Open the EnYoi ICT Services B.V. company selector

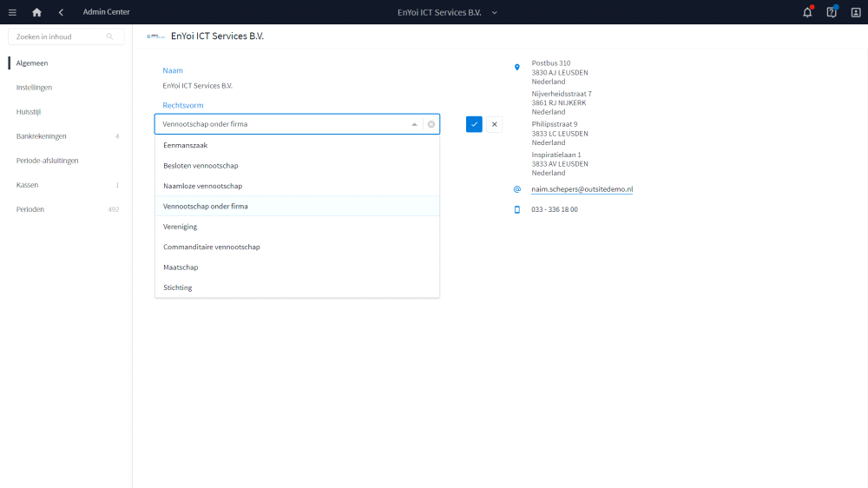point(447,12)
